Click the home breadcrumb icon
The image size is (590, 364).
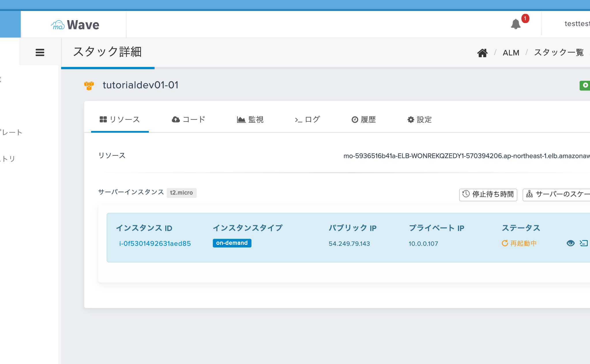click(482, 53)
